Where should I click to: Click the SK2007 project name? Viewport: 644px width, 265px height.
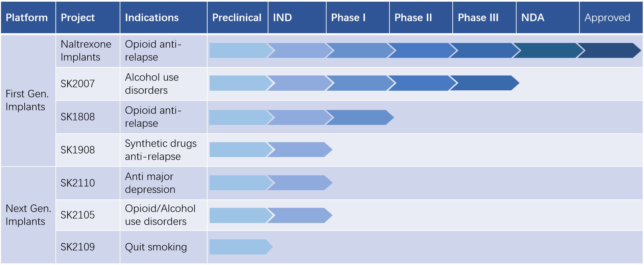click(x=78, y=84)
